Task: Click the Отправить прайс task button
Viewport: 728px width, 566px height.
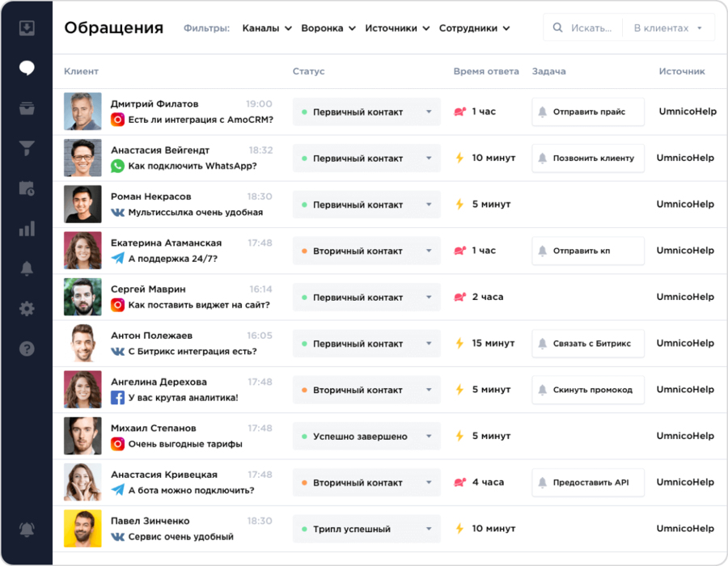Action: 588,112
